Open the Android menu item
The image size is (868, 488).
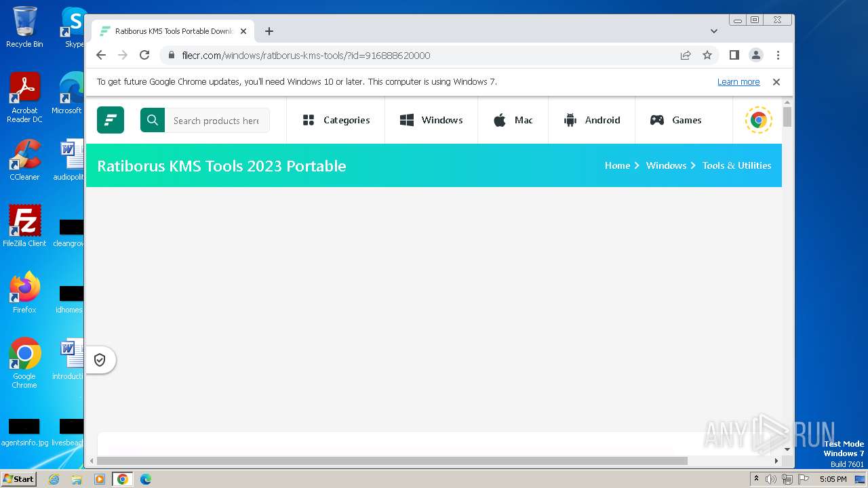591,120
